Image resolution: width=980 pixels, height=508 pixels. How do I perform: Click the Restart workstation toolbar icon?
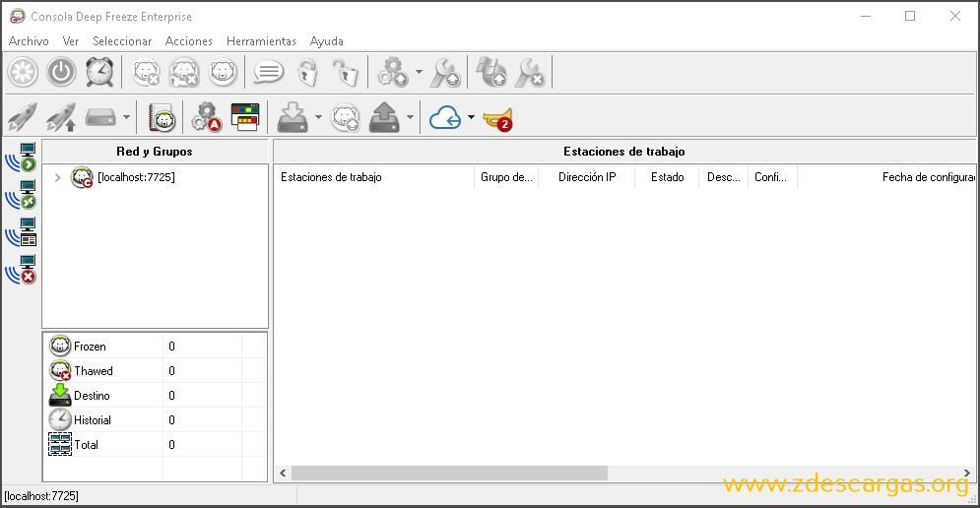click(x=23, y=73)
